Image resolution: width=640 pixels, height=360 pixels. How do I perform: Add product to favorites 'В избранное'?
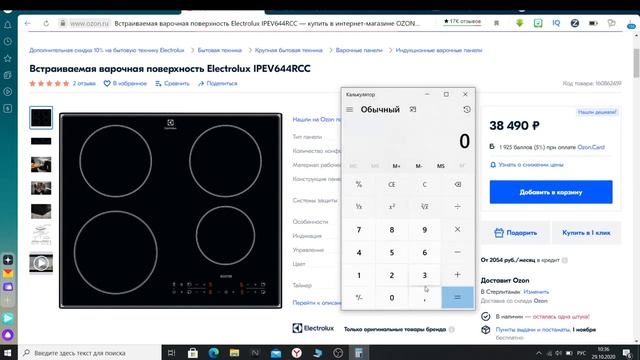[x=125, y=83]
